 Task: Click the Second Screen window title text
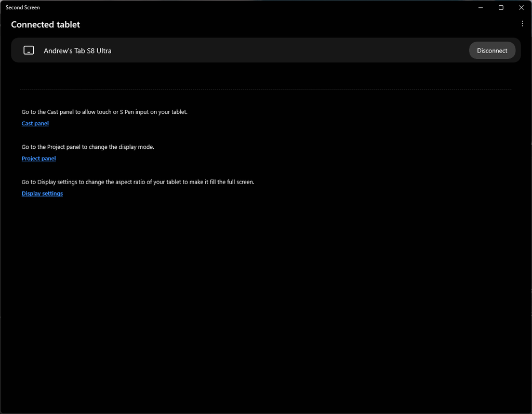pyautogui.click(x=23, y=7)
